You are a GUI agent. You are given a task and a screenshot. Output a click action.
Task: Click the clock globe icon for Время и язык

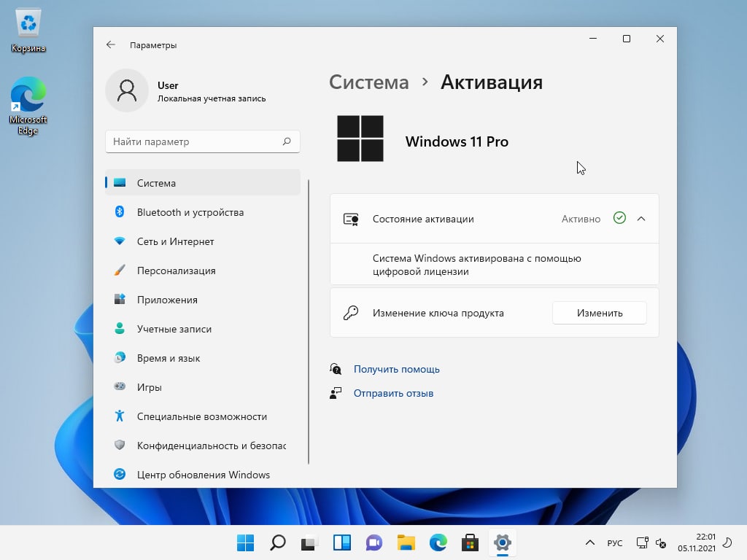[x=120, y=357]
